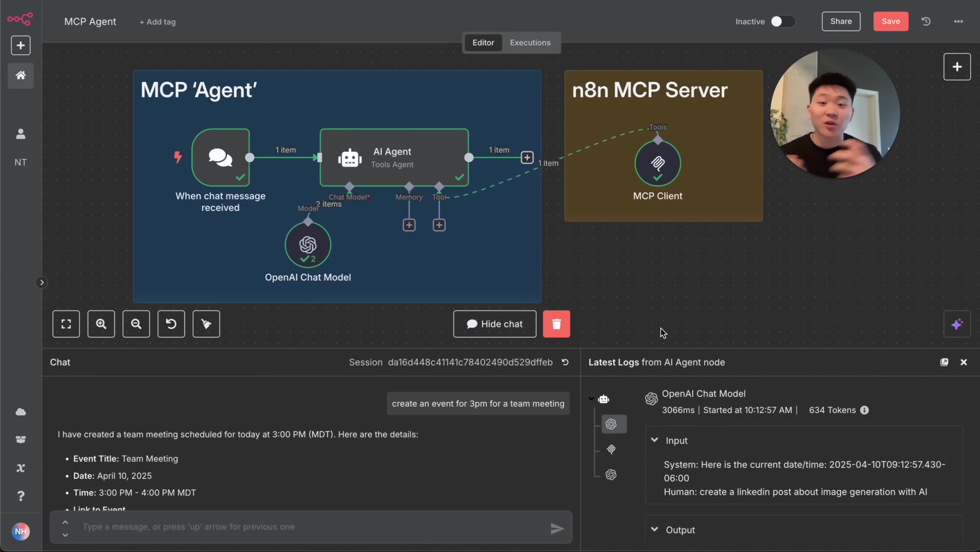Tidy up the workflow nodes
The height and width of the screenshot is (552, 980).
tap(206, 324)
